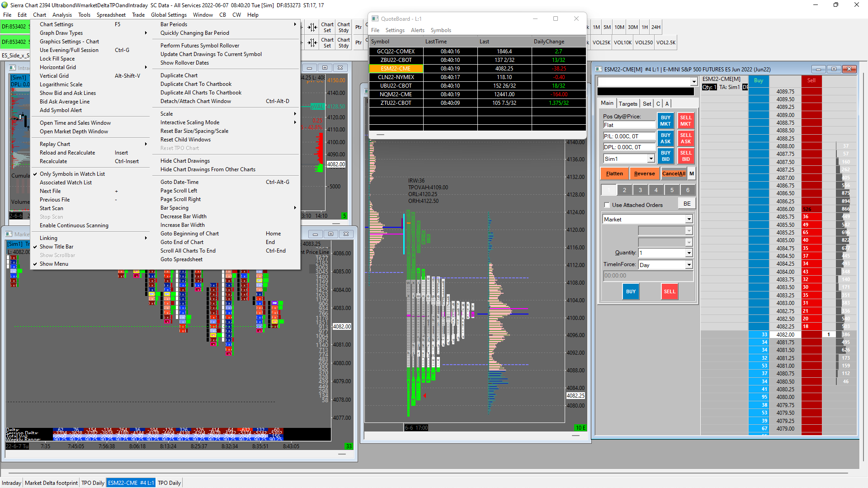Click the top-row Ptr pointer toolbar button
Image resolution: width=868 pixels, height=488 pixels.
359,27
